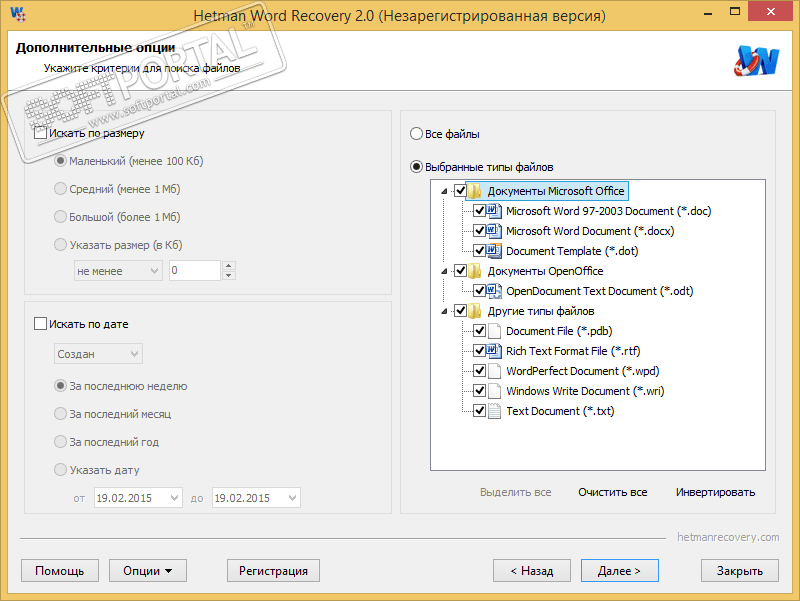This screenshot has width=800, height=601.
Task: Click the Закрыть button
Action: click(740, 570)
